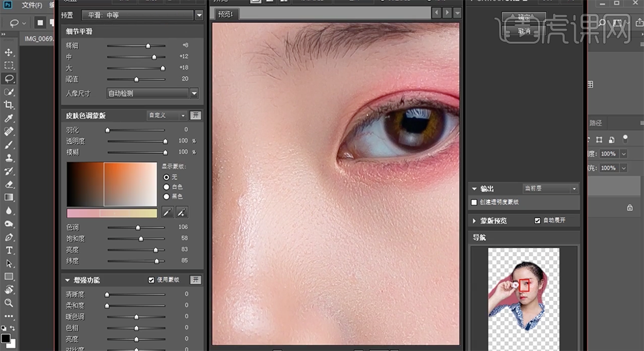Click the 取消 button

tap(523, 31)
